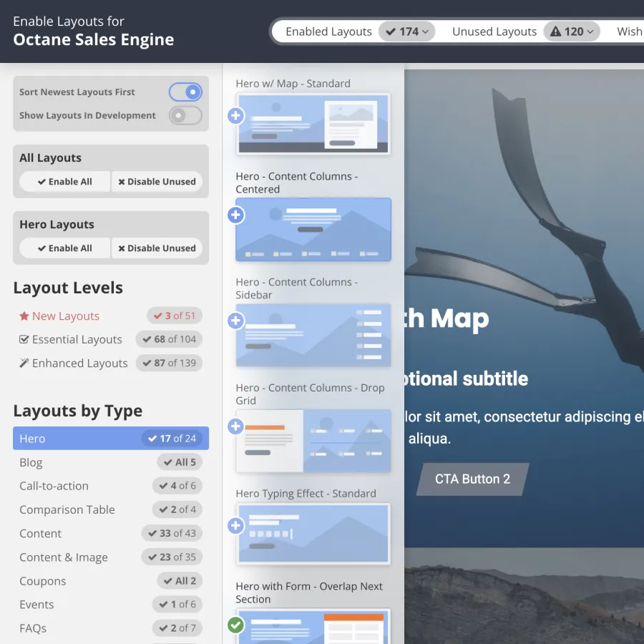Enable "Hero - Content Columns - Sidebar" with the plus icon

[235, 321]
